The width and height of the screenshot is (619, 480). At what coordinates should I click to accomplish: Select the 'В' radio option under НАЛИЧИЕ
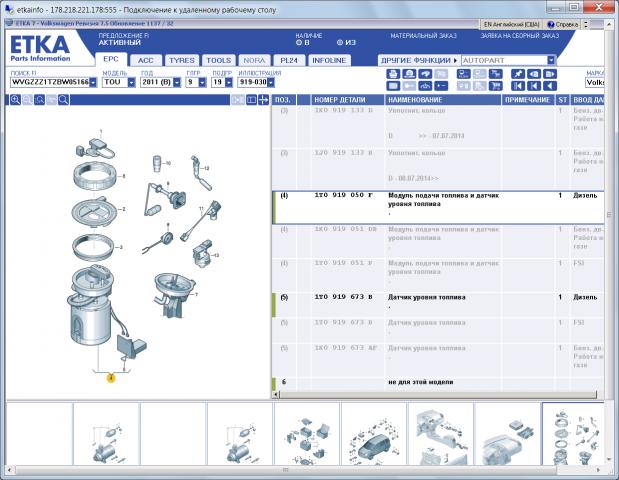[299, 43]
